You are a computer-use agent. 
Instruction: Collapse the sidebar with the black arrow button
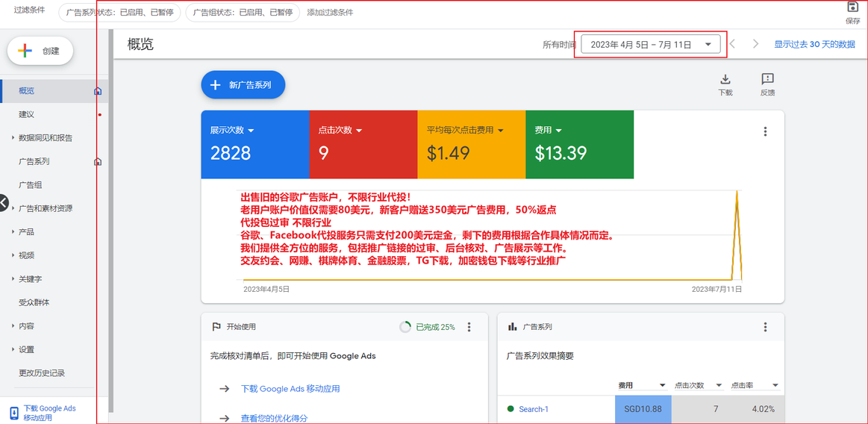pyautogui.click(x=2, y=203)
